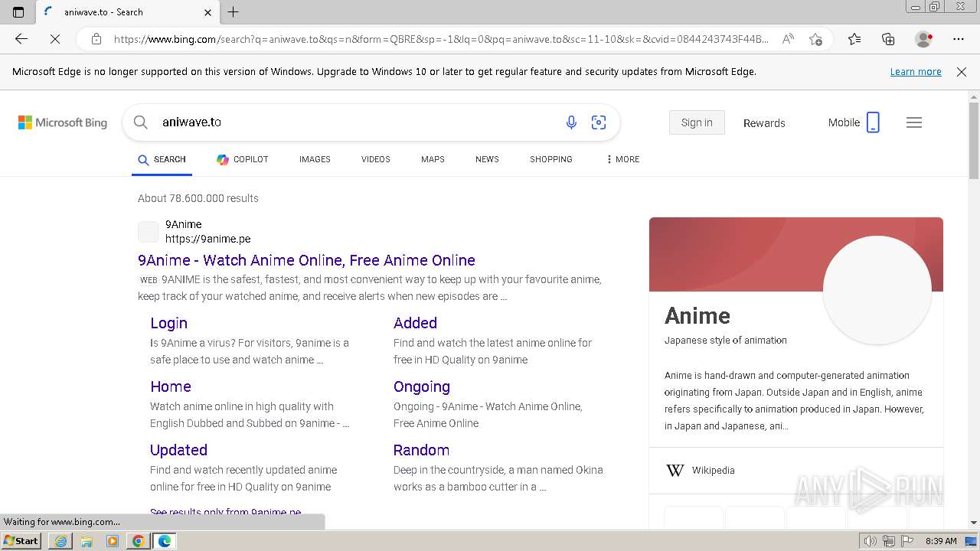Open the tab actions menu icon
Image resolution: width=980 pixels, height=551 pixels.
(x=18, y=12)
